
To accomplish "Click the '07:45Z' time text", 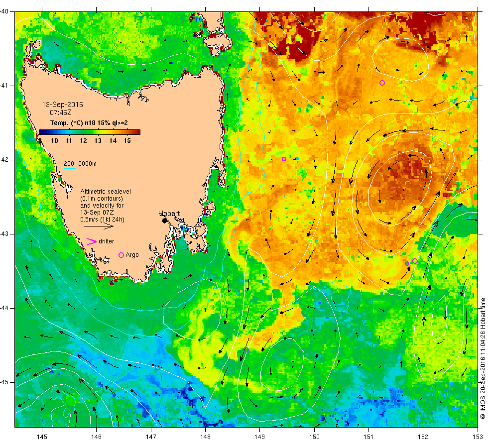I will (x=60, y=112).
